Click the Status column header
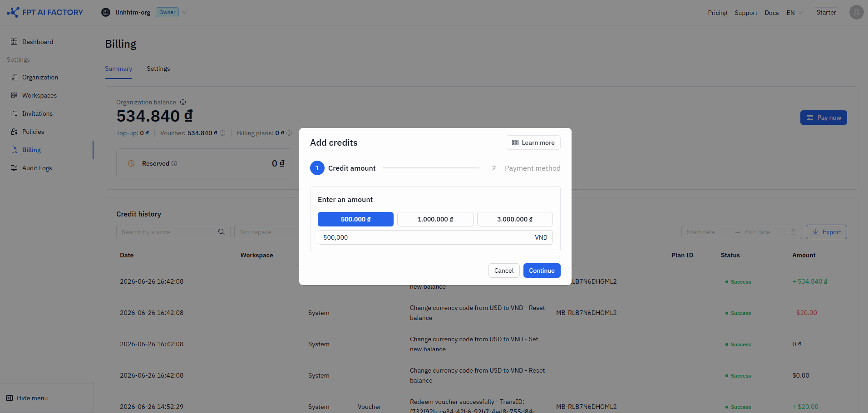Screen dimensions: 868x413 (730, 255)
